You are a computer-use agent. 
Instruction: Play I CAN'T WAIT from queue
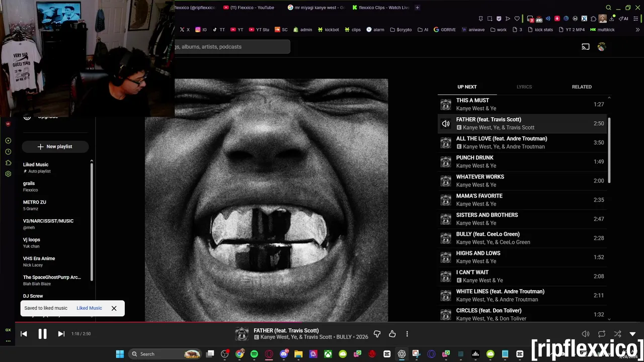pyautogui.click(x=522, y=277)
